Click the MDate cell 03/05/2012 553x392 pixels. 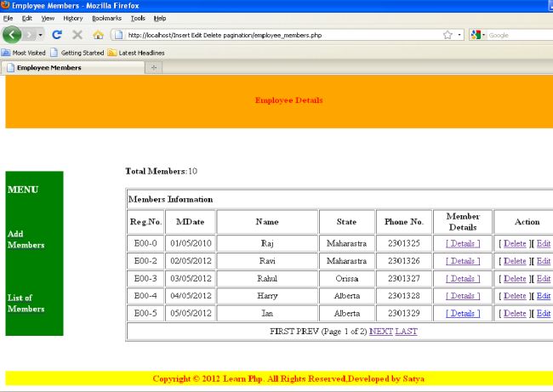pyautogui.click(x=191, y=279)
